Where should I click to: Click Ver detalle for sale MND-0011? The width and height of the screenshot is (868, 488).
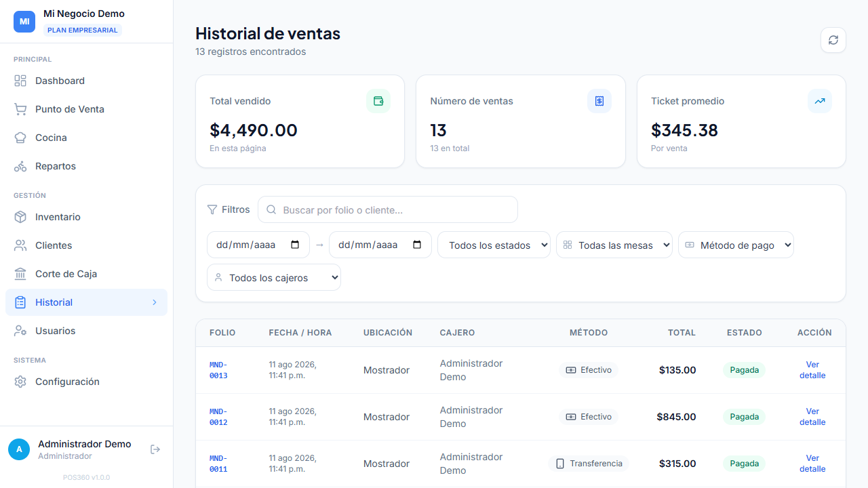click(812, 464)
